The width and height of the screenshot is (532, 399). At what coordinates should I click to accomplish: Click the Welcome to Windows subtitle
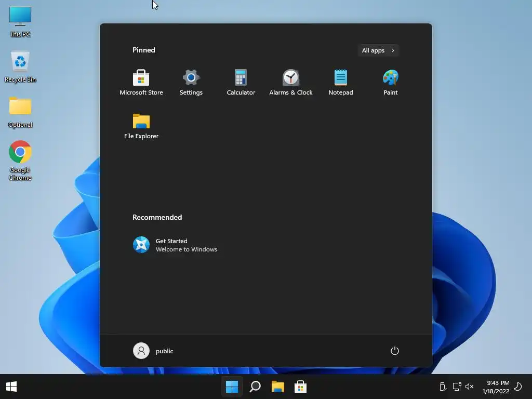[x=187, y=249]
